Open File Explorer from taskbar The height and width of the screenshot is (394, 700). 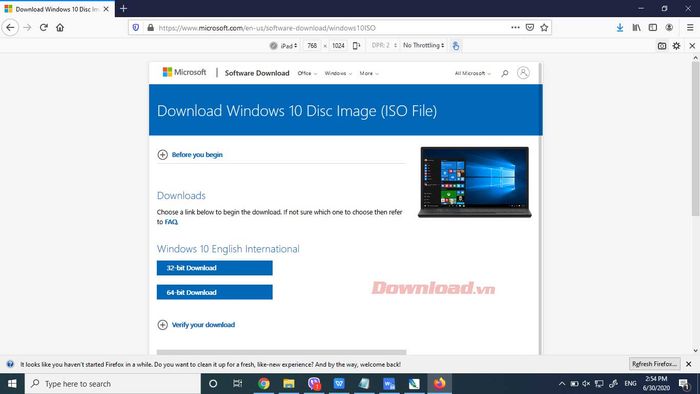[289, 384]
